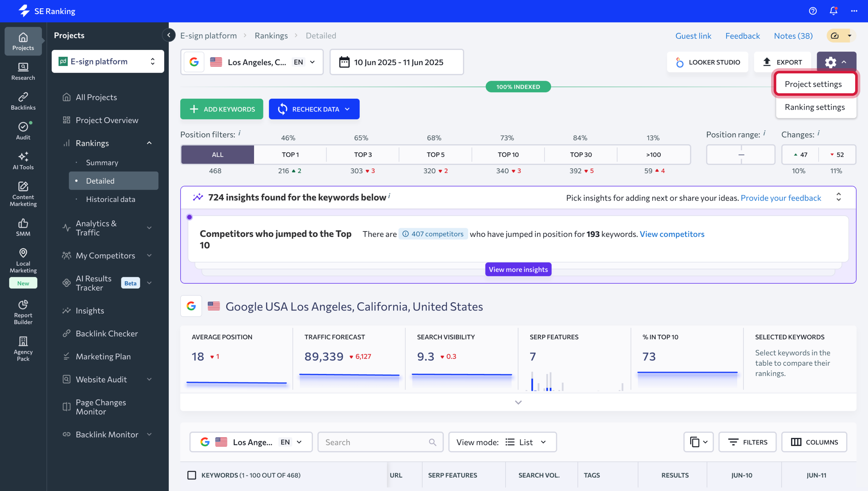Collapse the Rankings menu group

tap(149, 143)
